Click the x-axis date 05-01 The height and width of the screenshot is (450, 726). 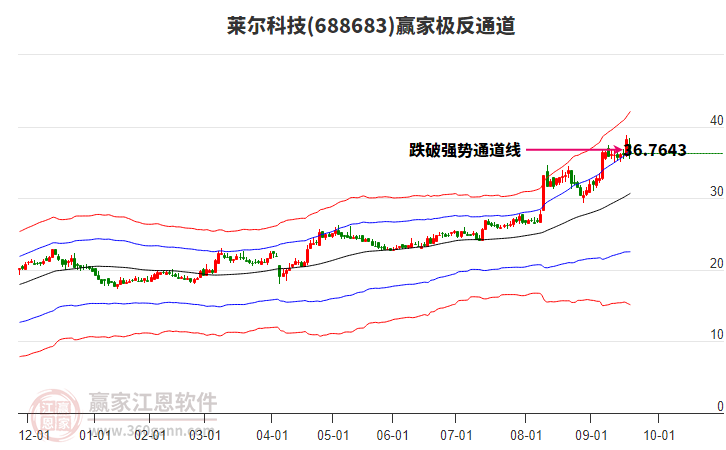coord(332,435)
